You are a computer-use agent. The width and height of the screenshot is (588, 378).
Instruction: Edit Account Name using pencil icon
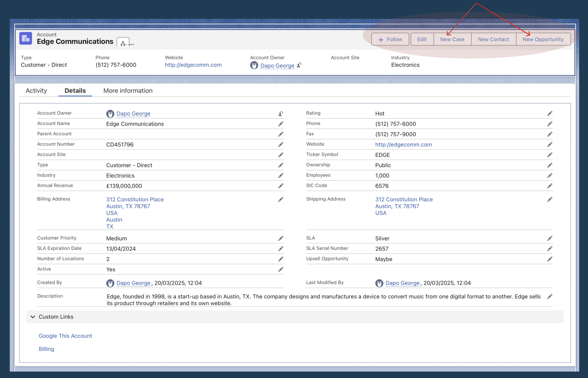coord(281,124)
